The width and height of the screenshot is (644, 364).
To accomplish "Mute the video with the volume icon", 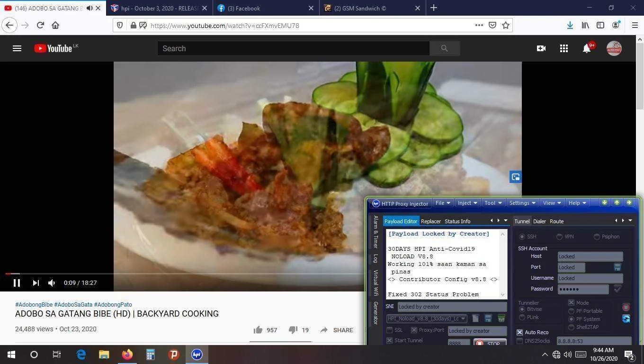I will click(x=52, y=283).
